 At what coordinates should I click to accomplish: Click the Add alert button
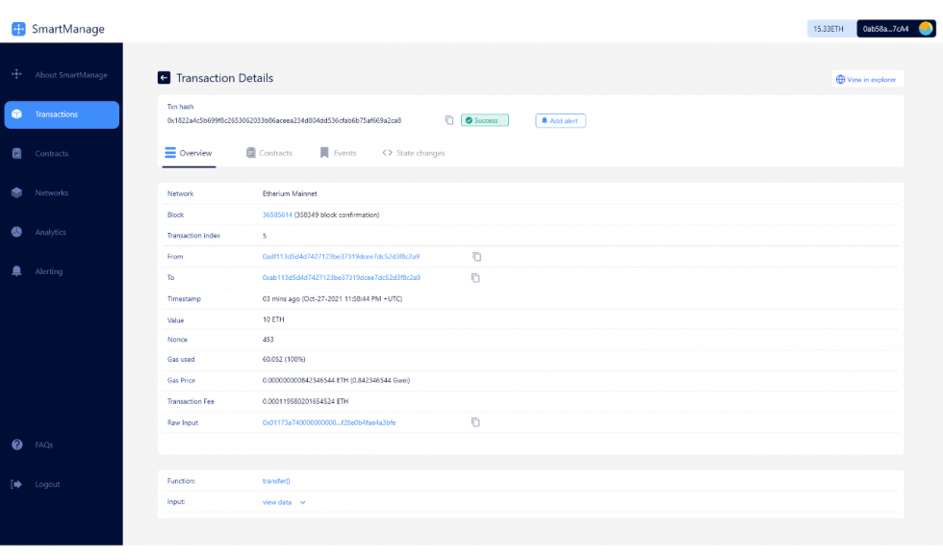(560, 119)
